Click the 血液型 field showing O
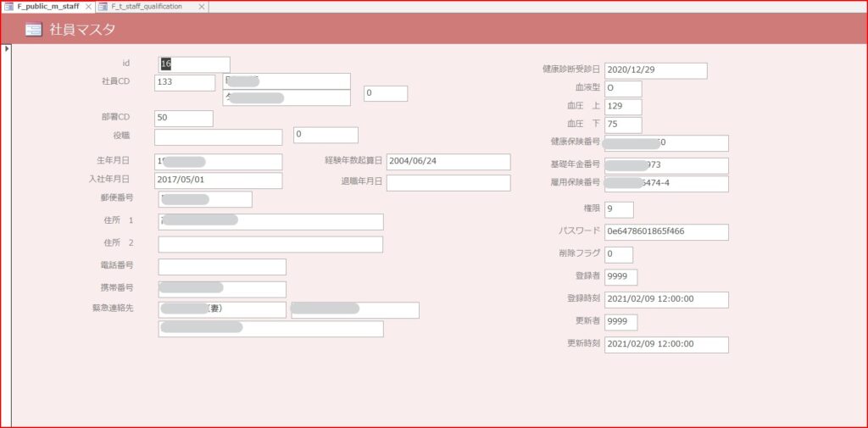Image resolution: width=868 pixels, height=428 pixels. point(623,89)
